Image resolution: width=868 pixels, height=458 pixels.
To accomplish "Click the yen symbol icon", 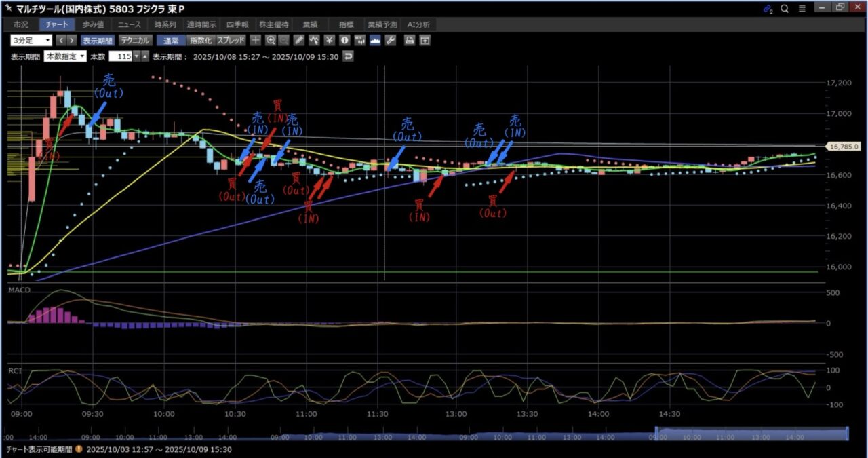I will coord(330,40).
